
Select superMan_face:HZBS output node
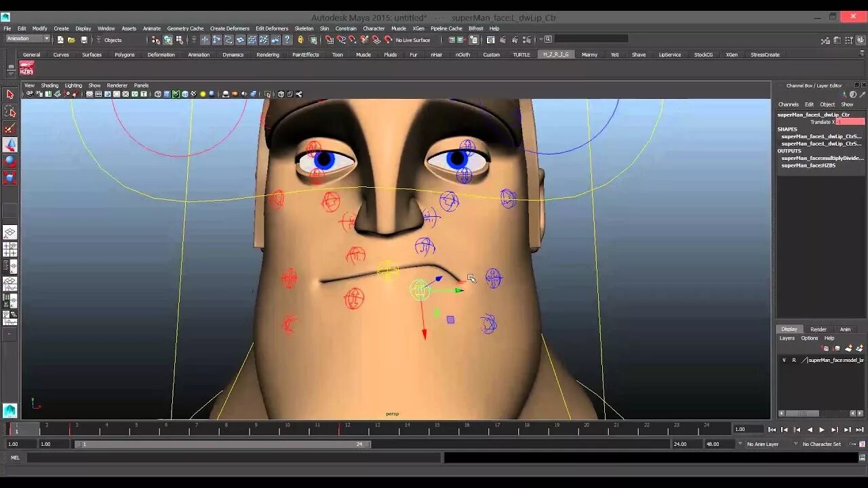tap(808, 165)
